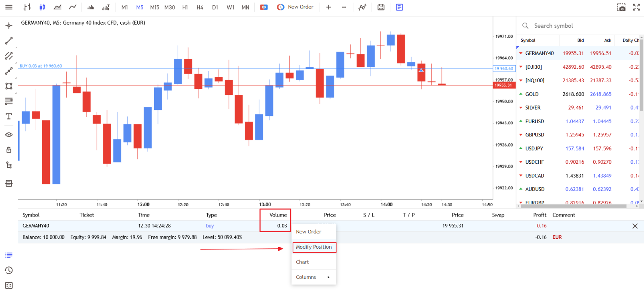Choose Modify Position from context menu

[x=314, y=247]
